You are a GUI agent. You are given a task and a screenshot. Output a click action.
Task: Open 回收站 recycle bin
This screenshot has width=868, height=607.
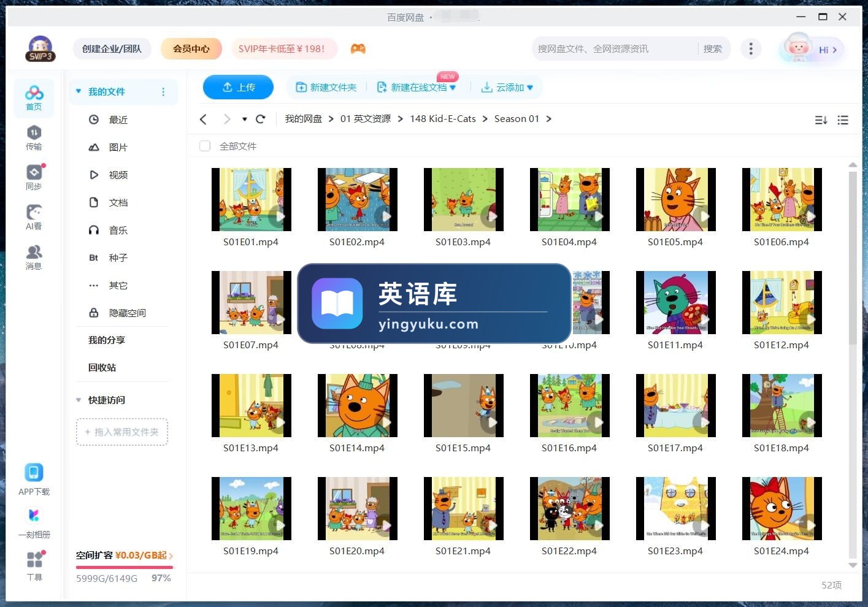[x=102, y=367]
